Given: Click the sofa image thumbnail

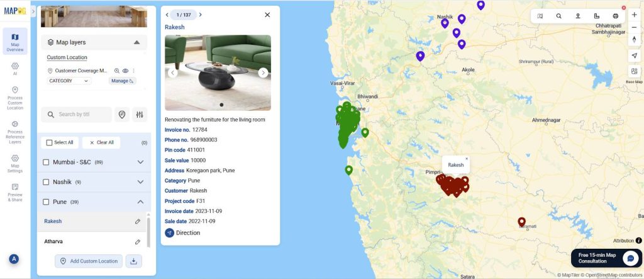Looking at the screenshot, I should pyautogui.click(x=218, y=73).
